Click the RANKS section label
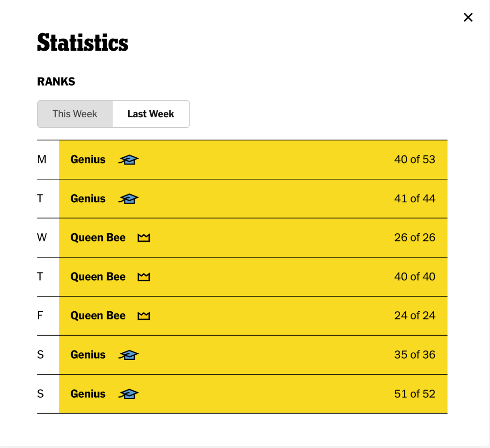 pos(56,82)
